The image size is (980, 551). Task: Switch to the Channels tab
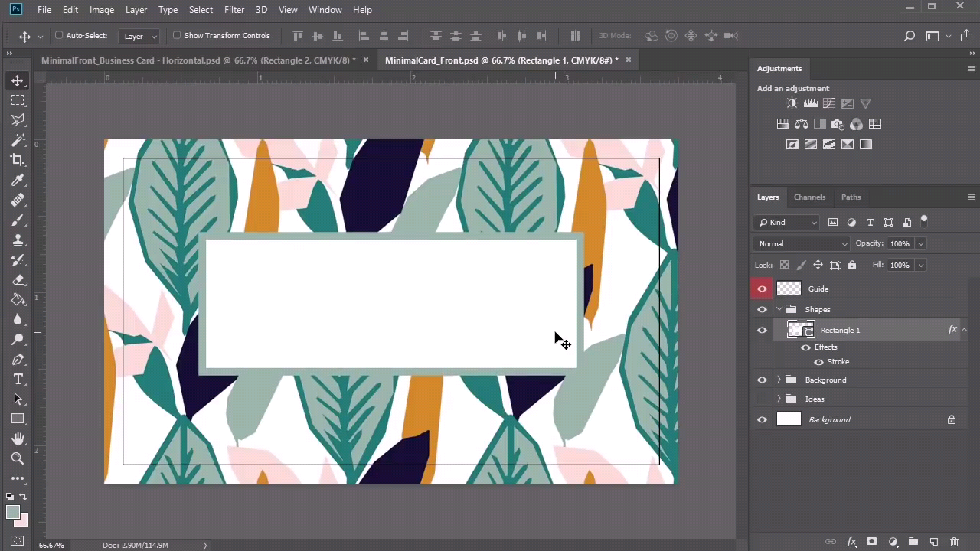[x=809, y=197]
